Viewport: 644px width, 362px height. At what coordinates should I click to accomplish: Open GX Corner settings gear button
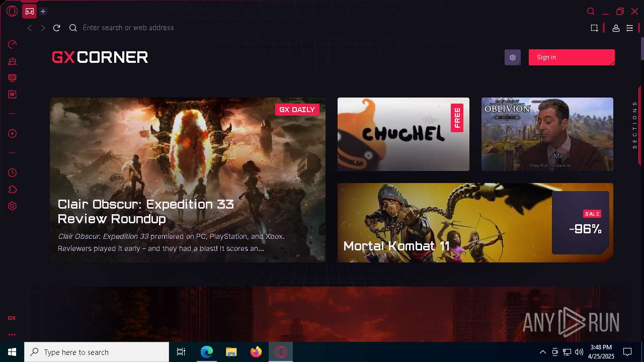pyautogui.click(x=513, y=57)
